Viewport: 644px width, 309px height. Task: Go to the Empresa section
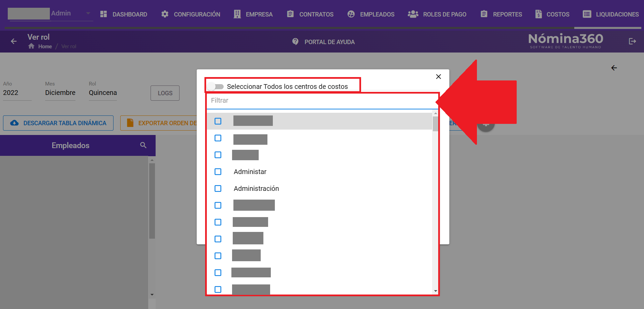click(x=253, y=14)
